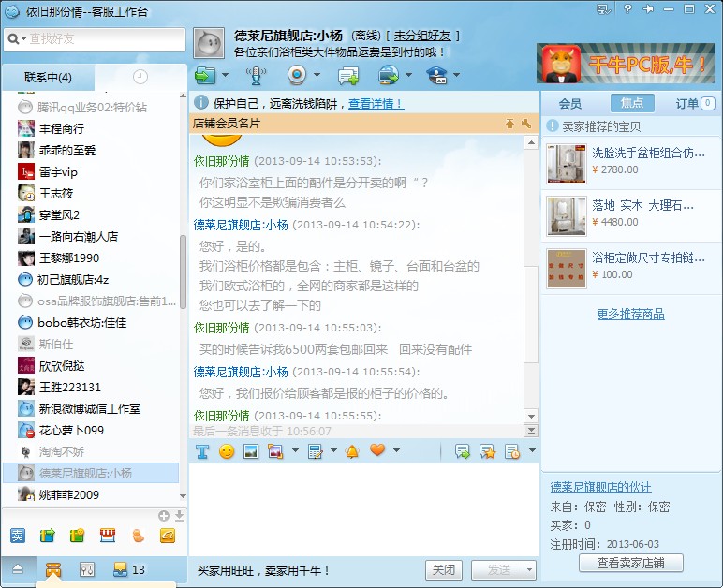The width and height of the screenshot is (723, 588).
Task: Click the pin-to-top arrow in member card bar
Action: 509,123
